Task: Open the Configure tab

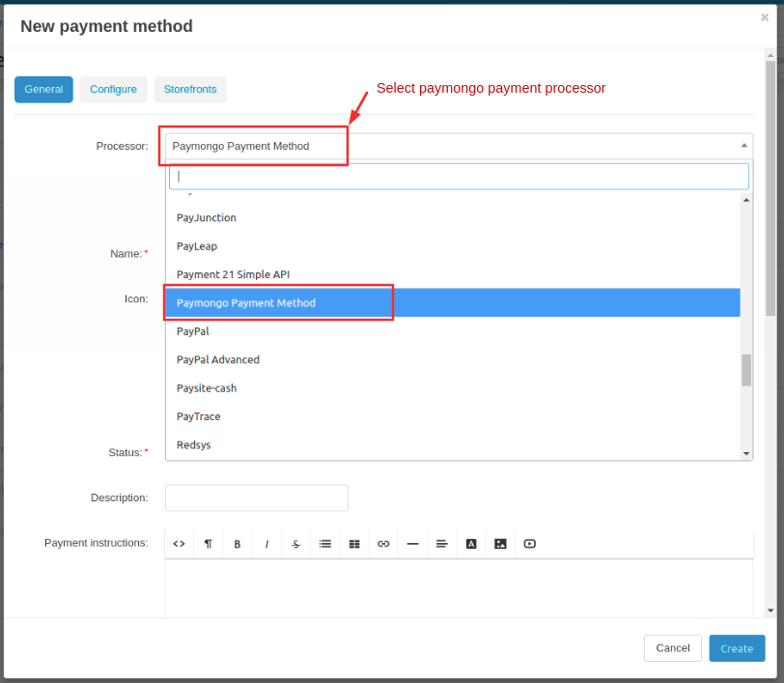Action: pyautogui.click(x=114, y=90)
